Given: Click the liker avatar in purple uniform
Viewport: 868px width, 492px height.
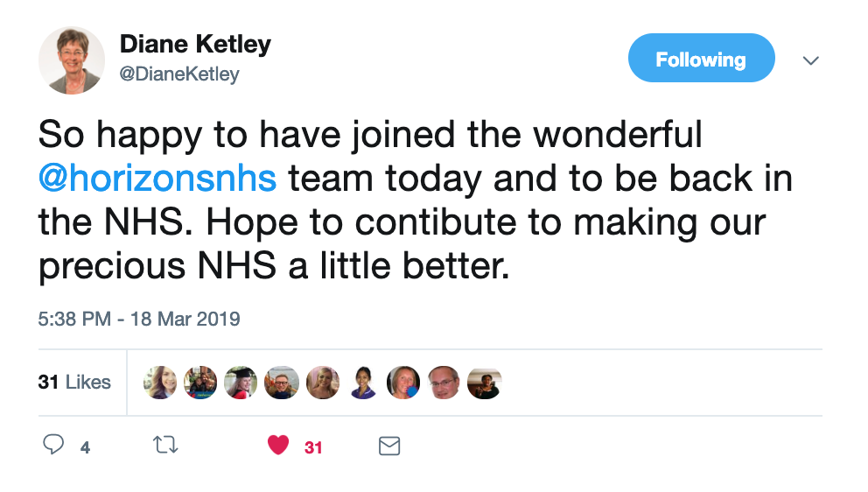Looking at the screenshot, I should (x=363, y=383).
